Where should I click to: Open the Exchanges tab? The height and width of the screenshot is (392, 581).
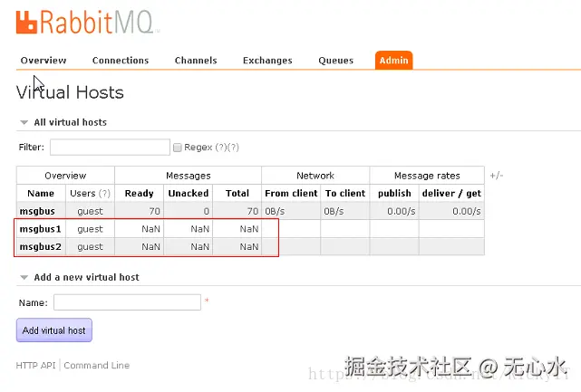267,61
